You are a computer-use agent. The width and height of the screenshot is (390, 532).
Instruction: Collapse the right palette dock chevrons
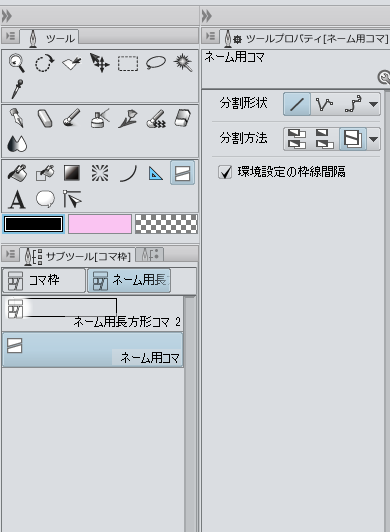click(207, 16)
